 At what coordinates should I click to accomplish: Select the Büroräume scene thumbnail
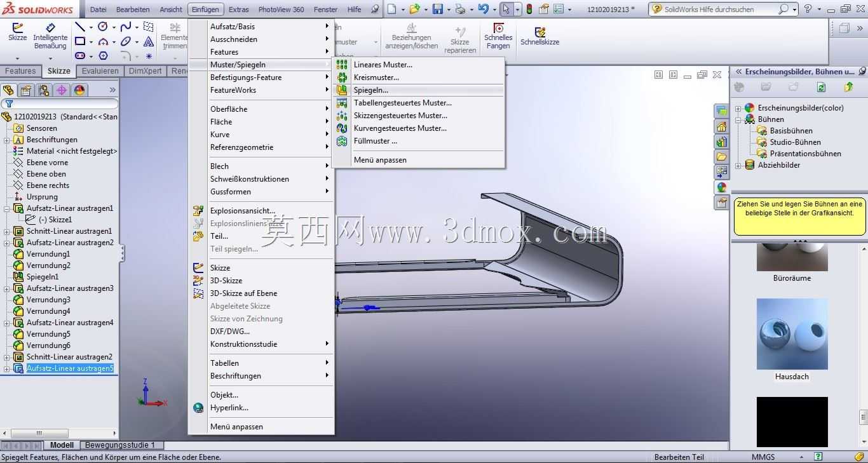[792, 257]
